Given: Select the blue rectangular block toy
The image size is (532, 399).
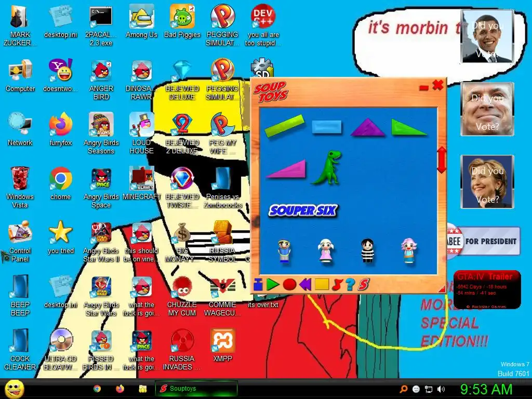Looking at the screenshot, I should tap(326, 127).
